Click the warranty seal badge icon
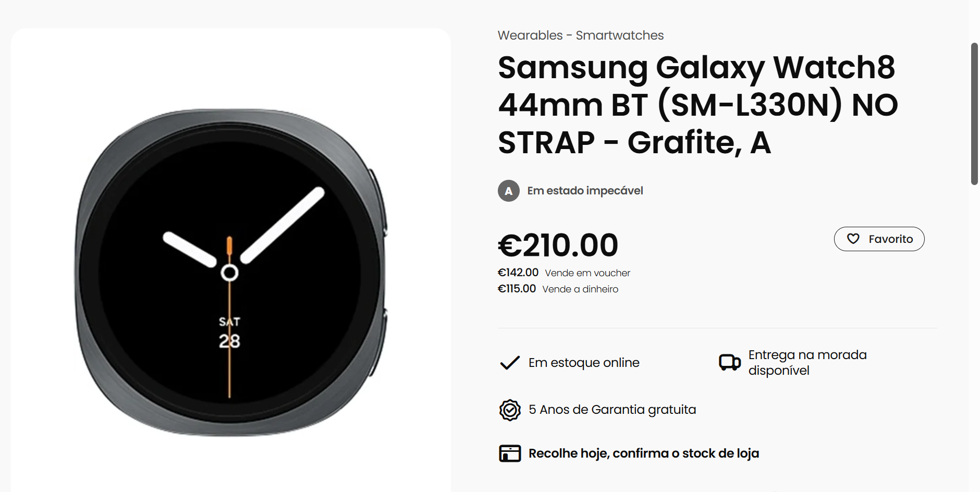This screenshot has height=492, width=980. (x=509, y=410)
